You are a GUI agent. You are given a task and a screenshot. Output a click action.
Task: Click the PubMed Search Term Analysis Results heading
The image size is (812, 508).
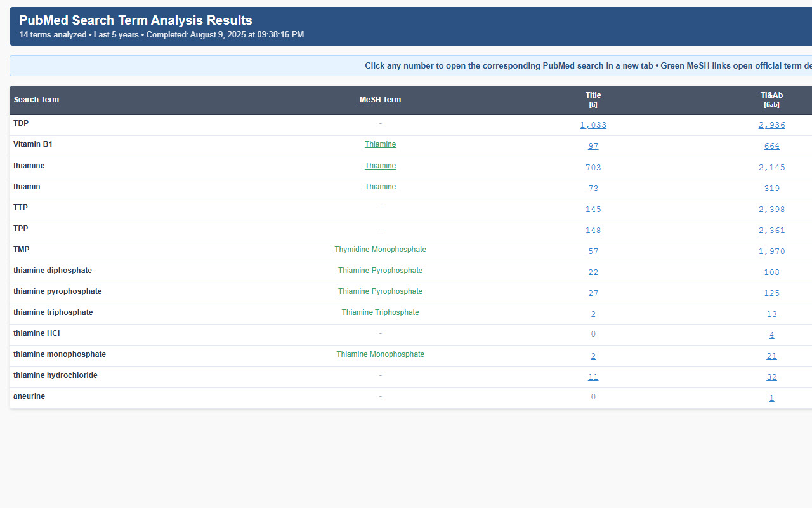tap(136, 20)
